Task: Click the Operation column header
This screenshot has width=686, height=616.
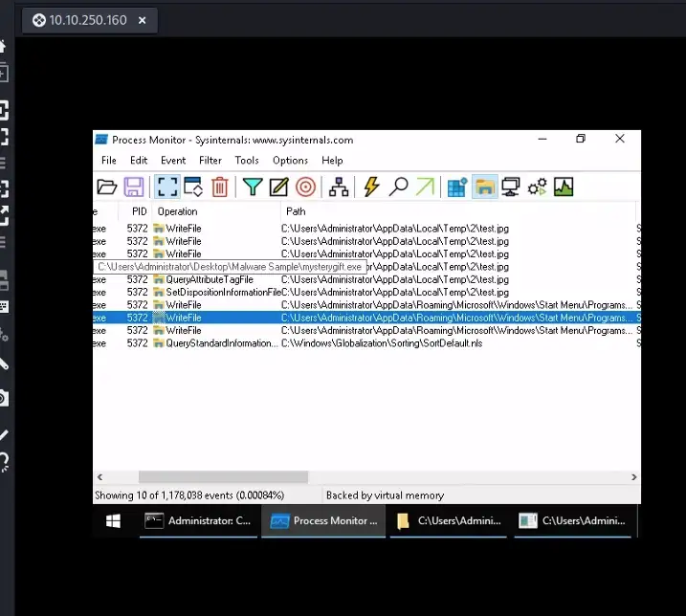Action: 216,211
